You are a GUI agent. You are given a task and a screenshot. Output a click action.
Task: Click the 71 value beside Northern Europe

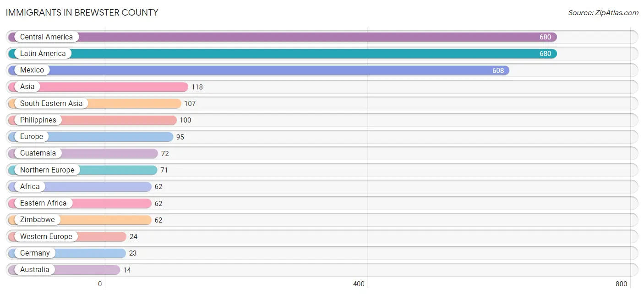point(164,170)
